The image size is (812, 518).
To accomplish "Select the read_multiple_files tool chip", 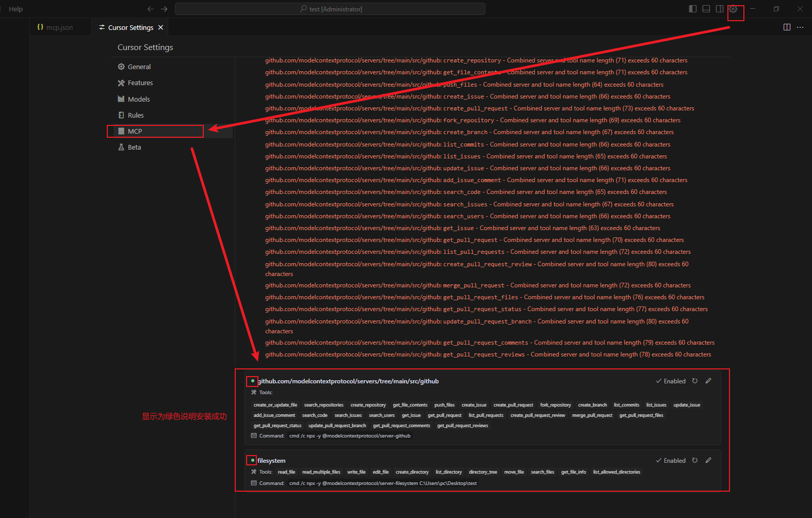I will [x=321, y=472].
